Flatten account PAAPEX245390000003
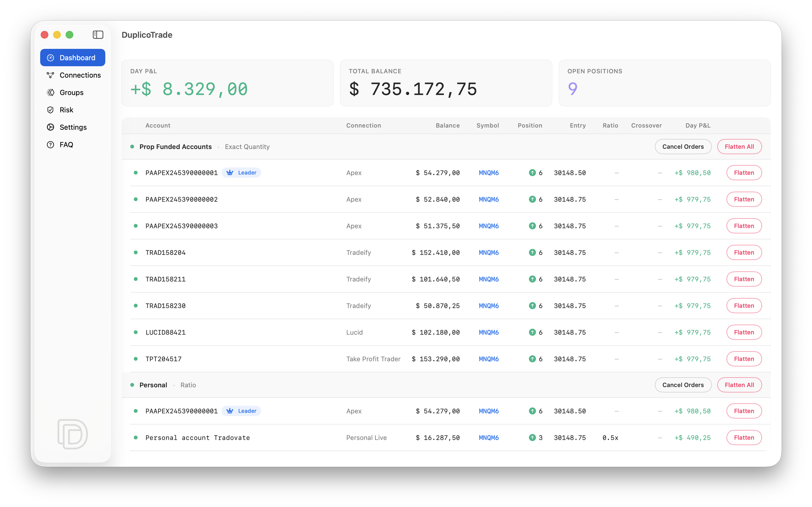812x507 pixels. (x=744, y=226)
